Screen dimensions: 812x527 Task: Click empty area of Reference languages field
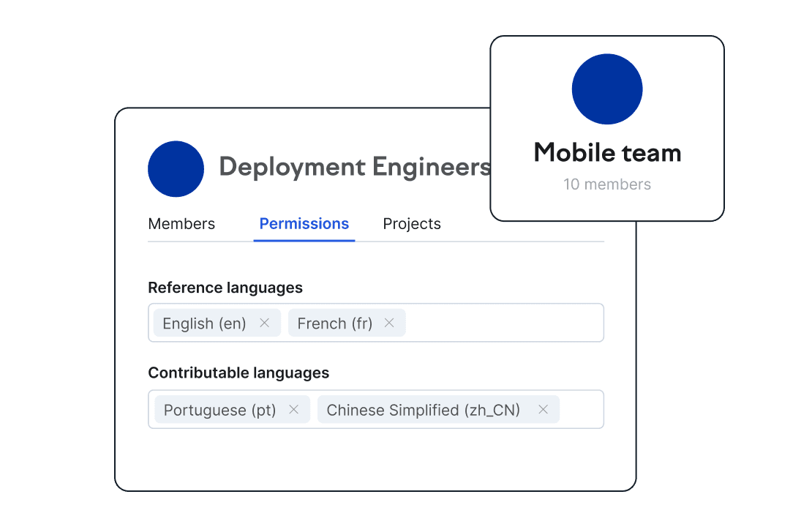click(x=505, y=323)
